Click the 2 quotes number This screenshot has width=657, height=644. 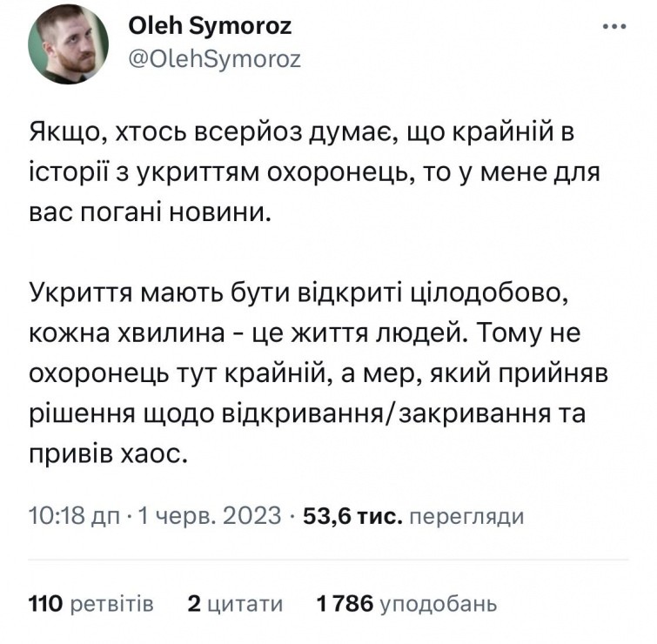pyautogui.click(x=194, y=603)
